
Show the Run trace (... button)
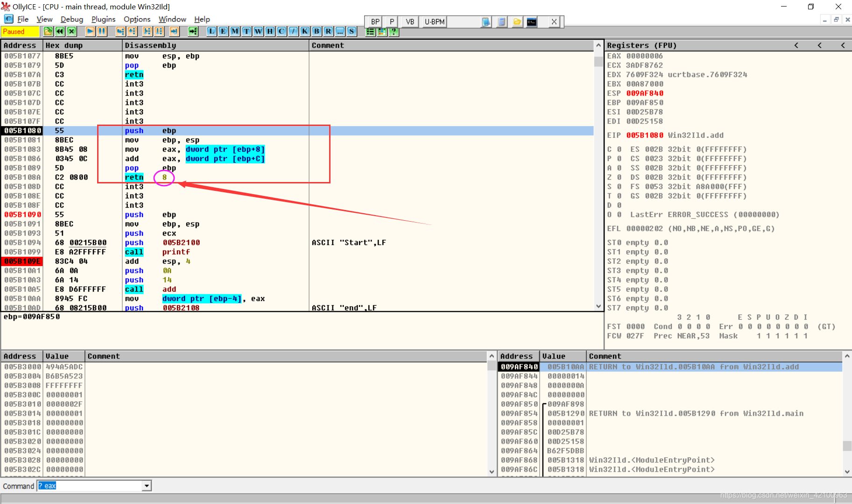pos(340,31)
